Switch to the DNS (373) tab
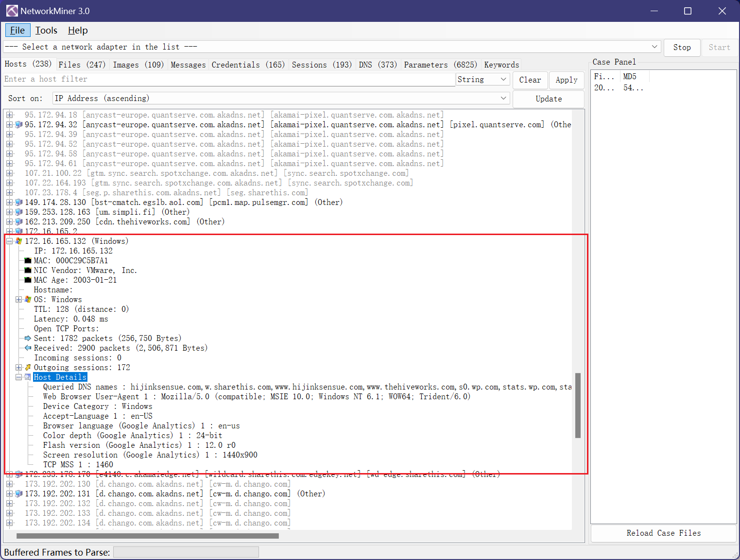Screen dimensions: 740x560 click(378, 65)
